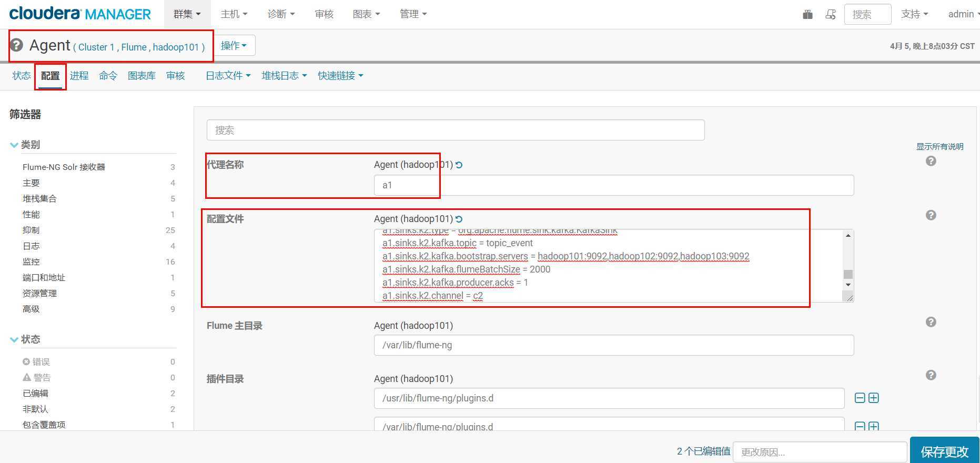Open the 审核 tab under Agent
Screen dimensions: 980x463
(176, 76)
